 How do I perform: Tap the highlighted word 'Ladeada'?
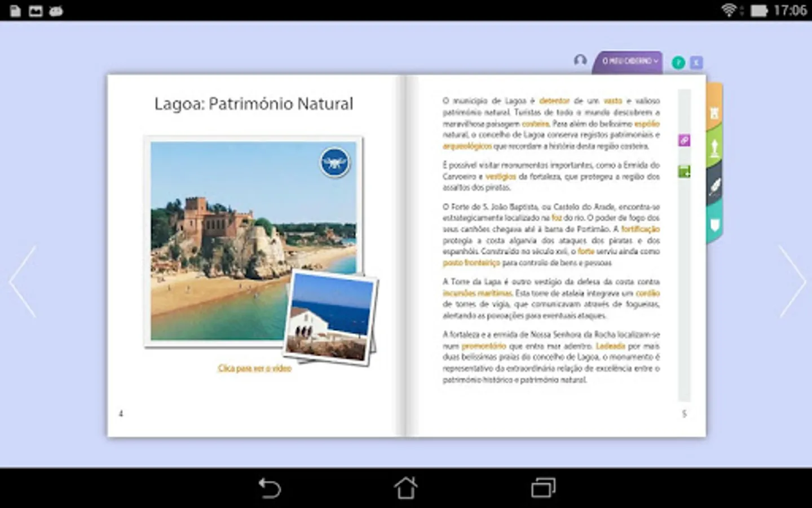point(610,346)
